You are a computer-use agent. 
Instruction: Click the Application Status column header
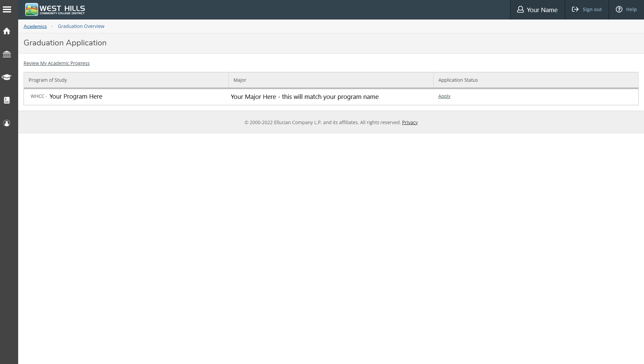536,80
